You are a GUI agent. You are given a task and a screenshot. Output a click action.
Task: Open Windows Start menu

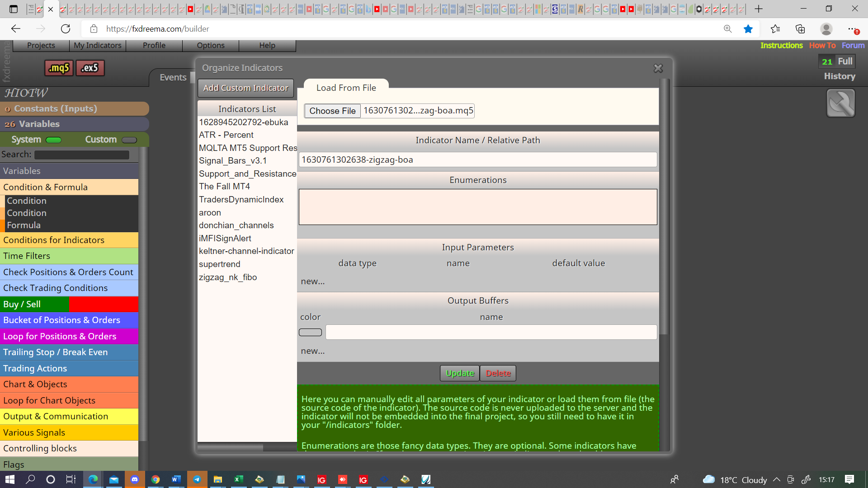coord(10,479)
